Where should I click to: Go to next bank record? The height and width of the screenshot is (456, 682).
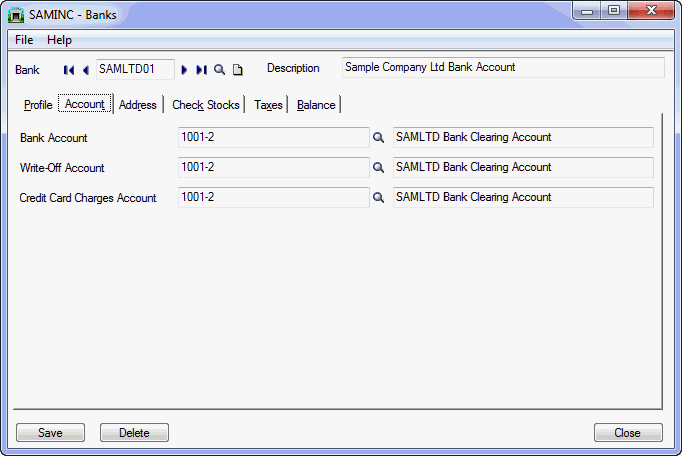[x=185, y=70]
